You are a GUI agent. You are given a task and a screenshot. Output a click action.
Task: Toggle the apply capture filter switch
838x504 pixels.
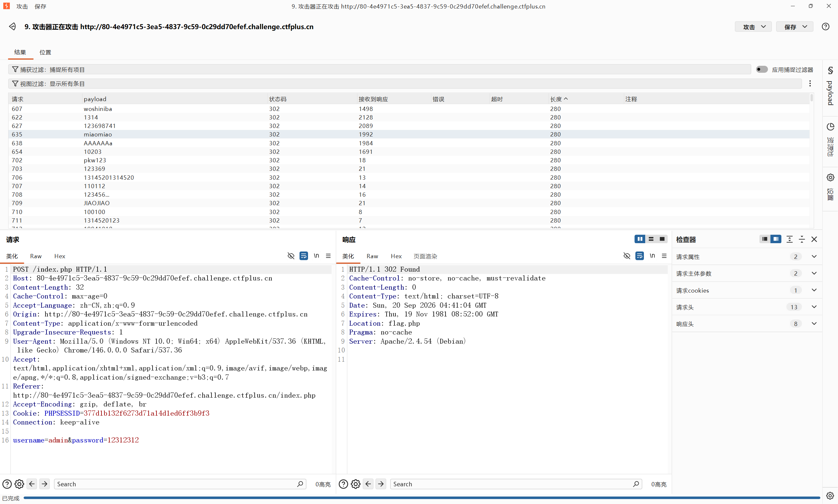pyautogui.click(x=762, y=69)
